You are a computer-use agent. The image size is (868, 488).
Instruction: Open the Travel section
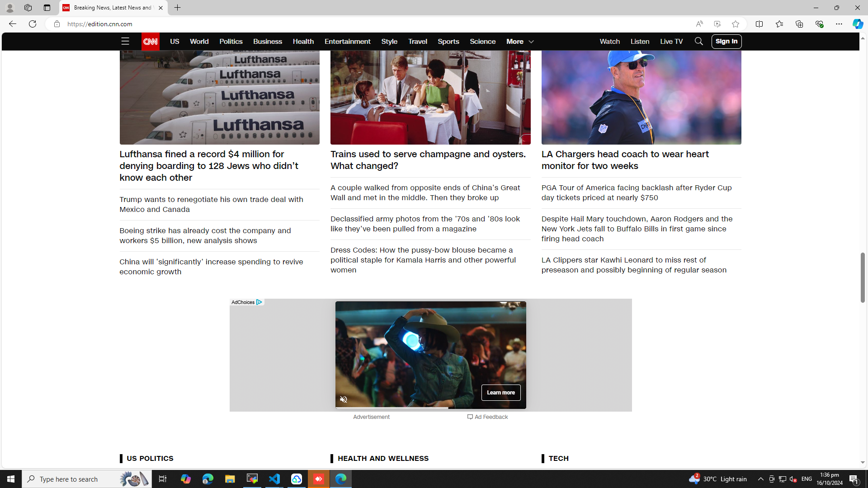point(418,42)
